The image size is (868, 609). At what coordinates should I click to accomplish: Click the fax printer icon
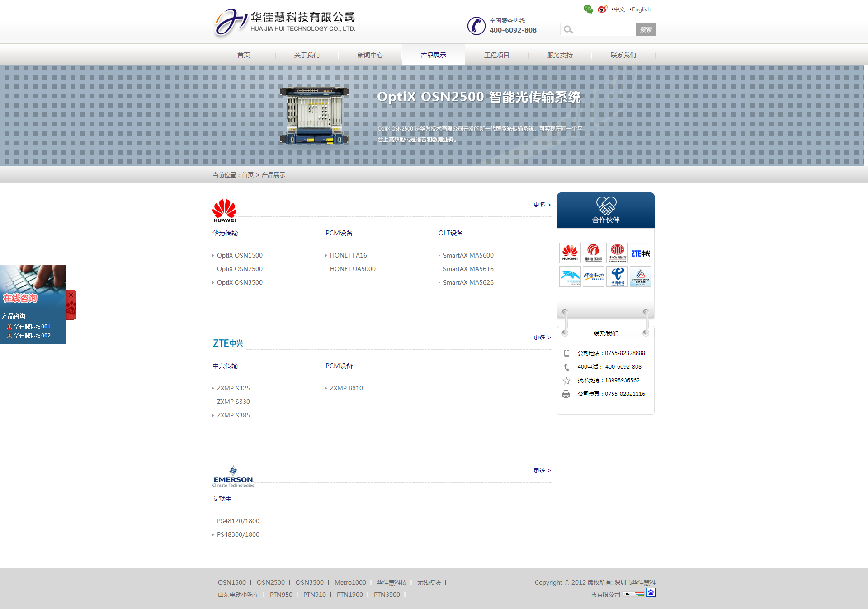tap(566, 394)
